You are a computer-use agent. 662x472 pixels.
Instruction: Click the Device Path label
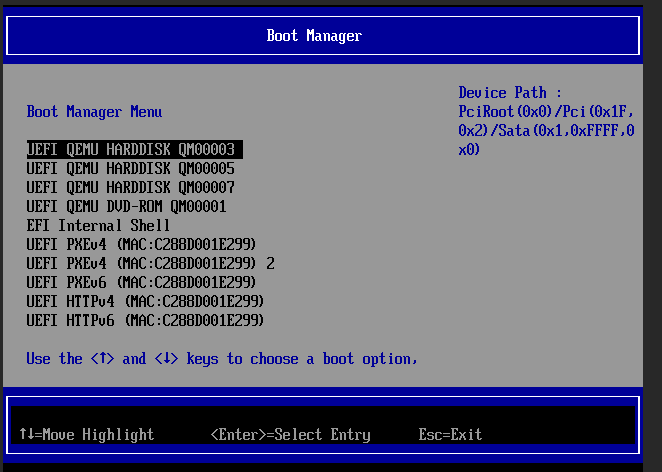click(x=510, y=93)
